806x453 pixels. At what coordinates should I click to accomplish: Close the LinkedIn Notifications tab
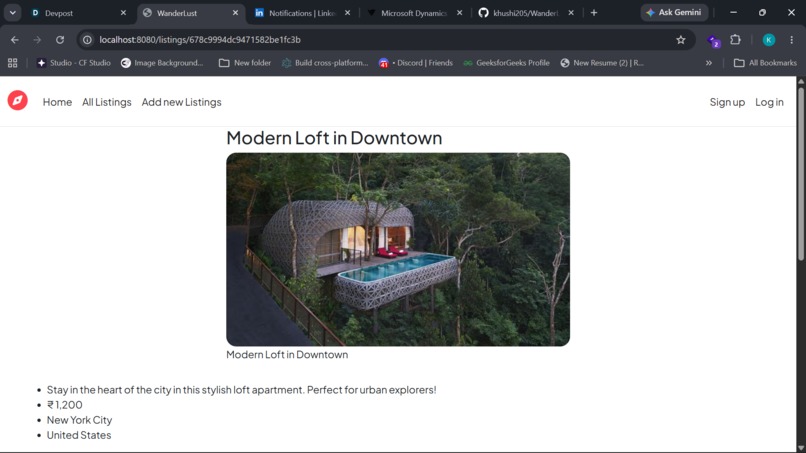(x=347, y=13)
